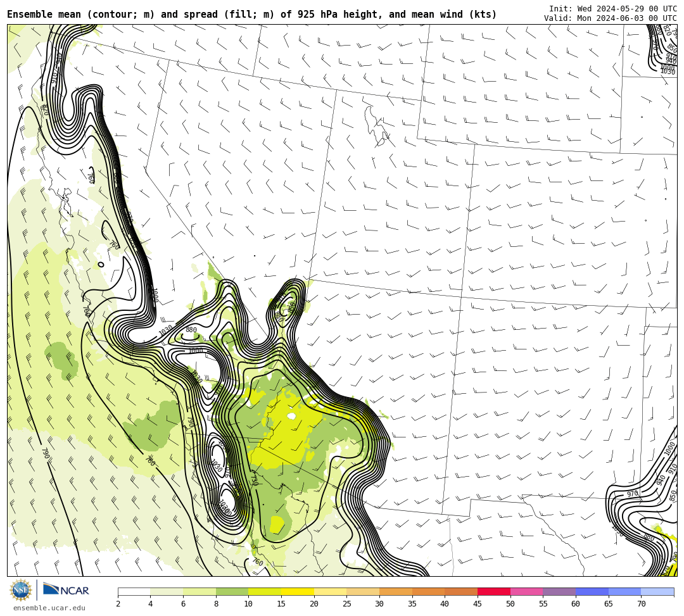Select the plot title about 925 hPa height
The height and width of the screenshot is (616, 684).
tap(251, 15)
